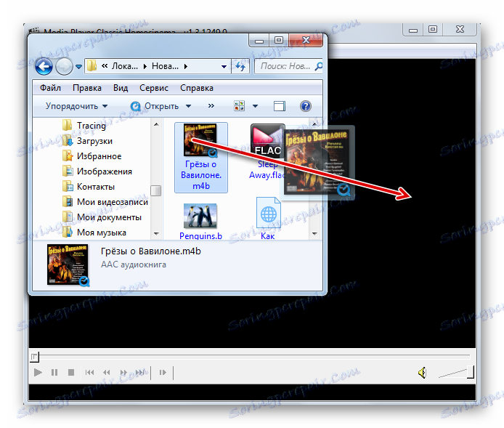Click the magnifier icon in search box
The image size is (504, 428).
tap(318, 66)
